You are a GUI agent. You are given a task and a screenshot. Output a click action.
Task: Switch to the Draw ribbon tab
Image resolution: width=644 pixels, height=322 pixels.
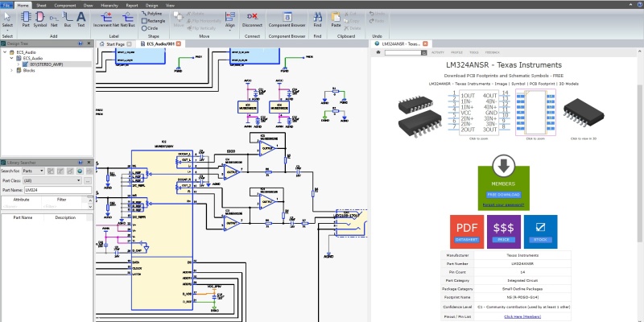[88, 6]
